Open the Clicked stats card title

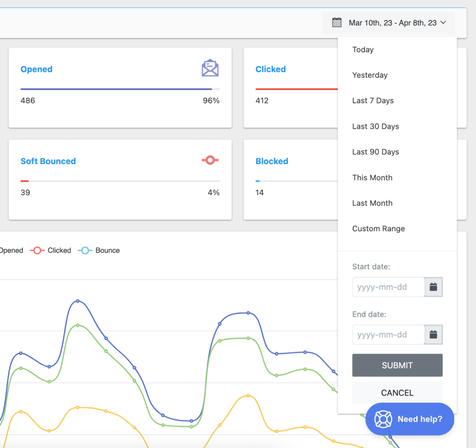pyautogui.click(x=271, y=69)
